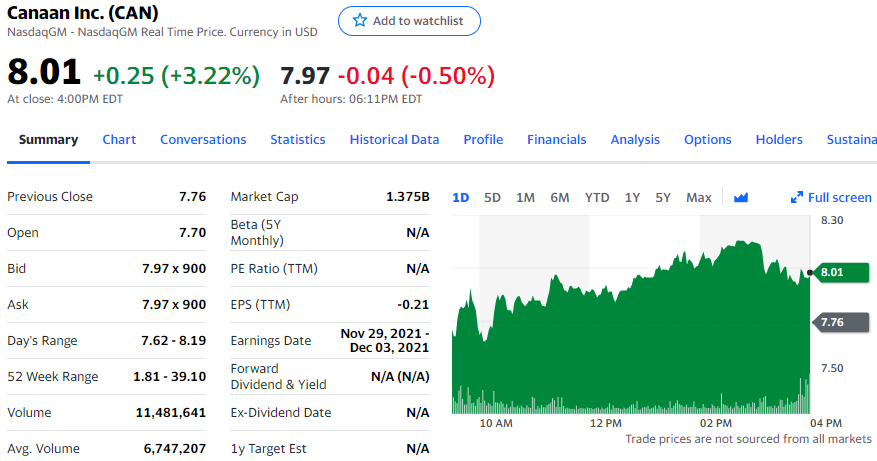Screen dimensions: 877x461
Task: Select the Summary tab
Action: (48, 140)
